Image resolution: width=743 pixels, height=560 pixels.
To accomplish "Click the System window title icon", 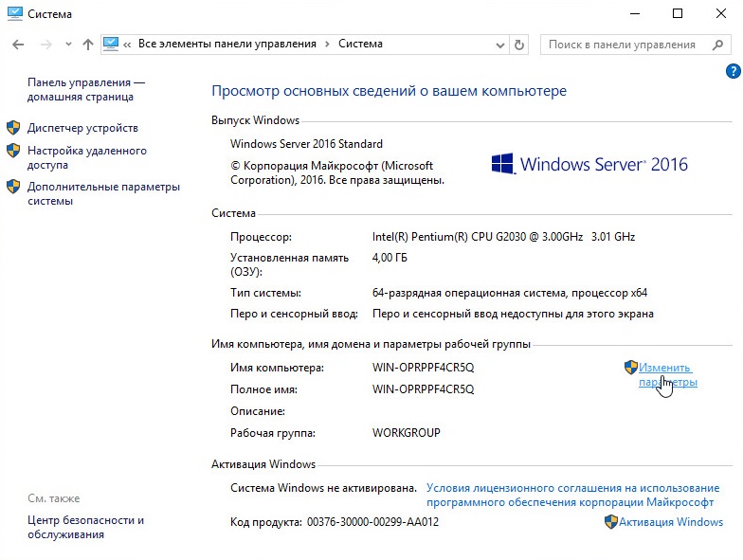I will coord(15,13).
